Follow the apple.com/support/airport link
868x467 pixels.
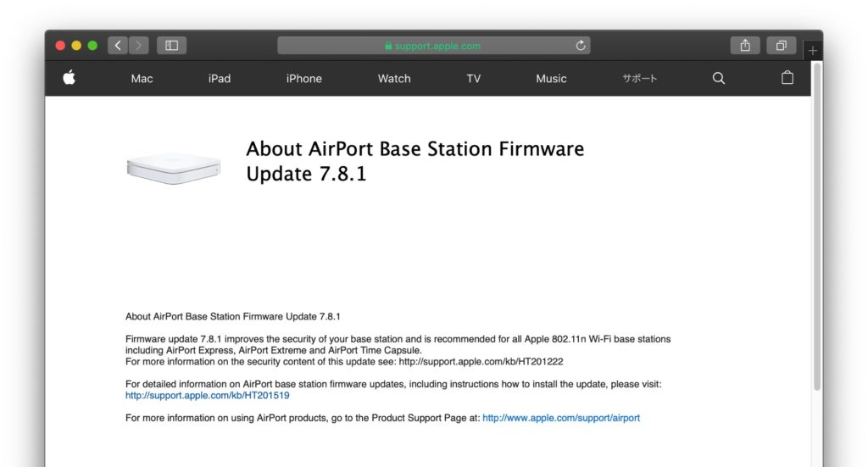[x=561, y=418]
